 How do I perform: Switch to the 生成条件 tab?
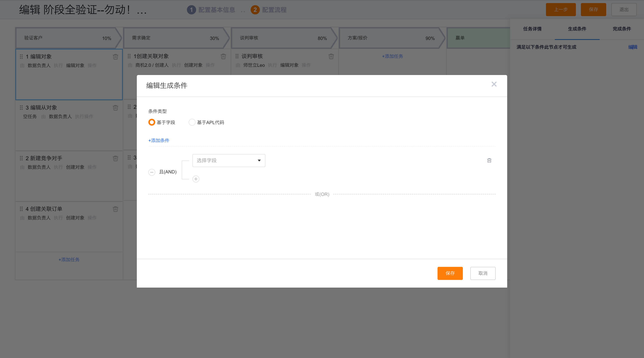[x=577, y=29]
